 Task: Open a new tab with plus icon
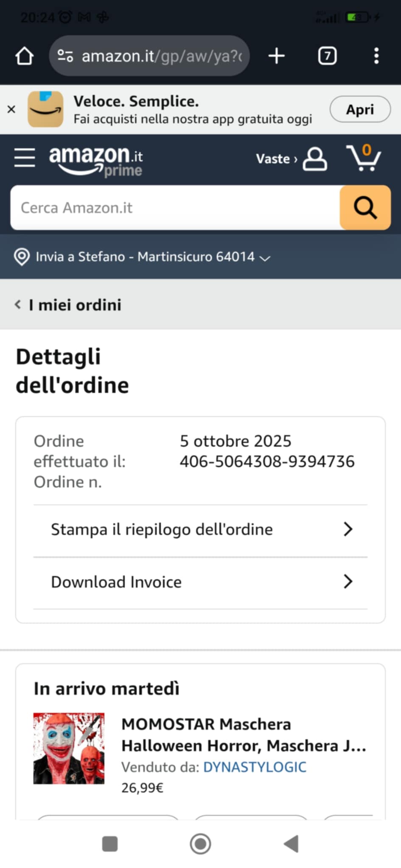[x=277, y=56]
